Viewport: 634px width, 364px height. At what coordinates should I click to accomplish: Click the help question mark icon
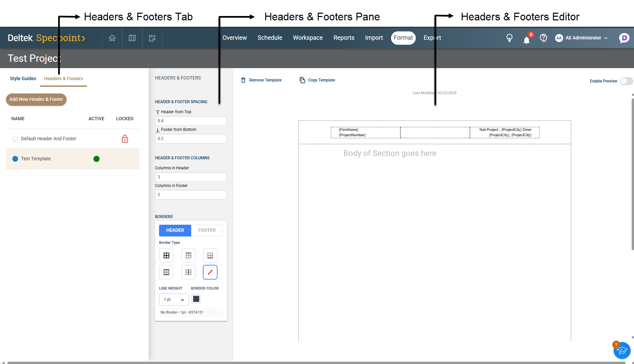click(x=543, y=38)
